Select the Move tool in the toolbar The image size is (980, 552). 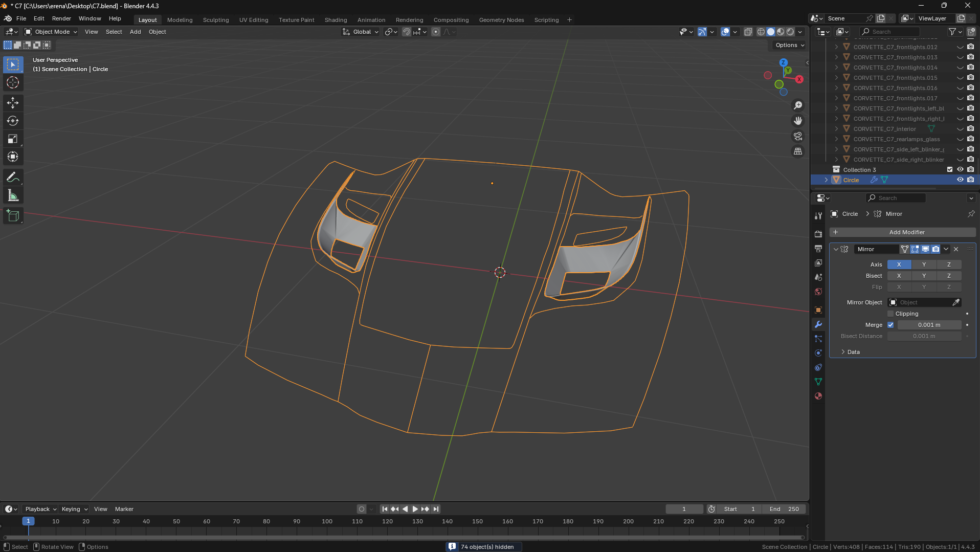pos(13,103)
